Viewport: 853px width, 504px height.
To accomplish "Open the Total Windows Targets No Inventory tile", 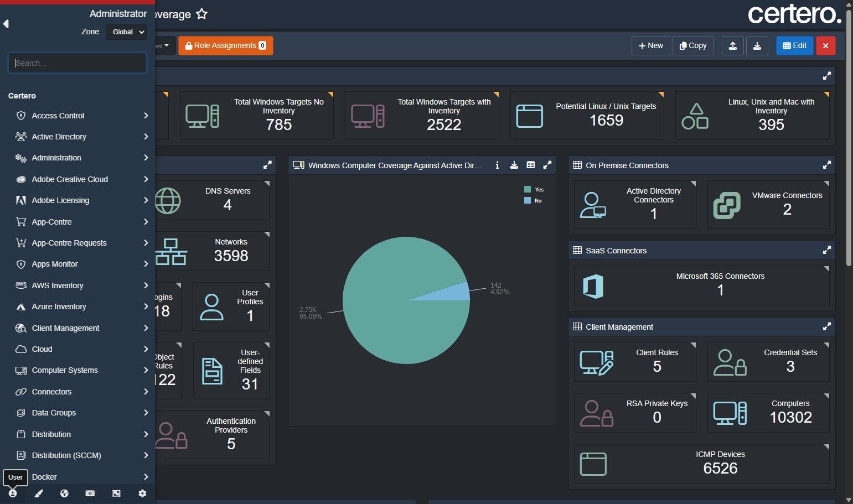I will coord(257,116).
